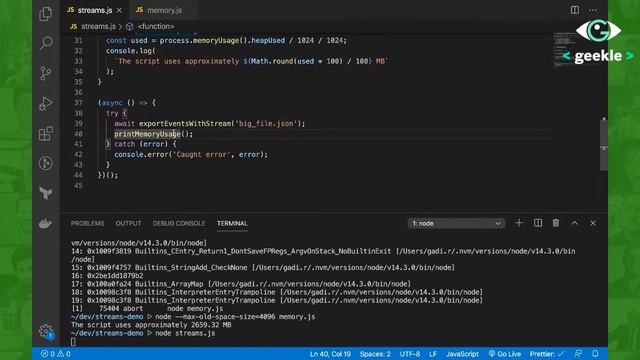
Task: Open Source Control view
Action: pyautogui.click(x=46, y=73)
